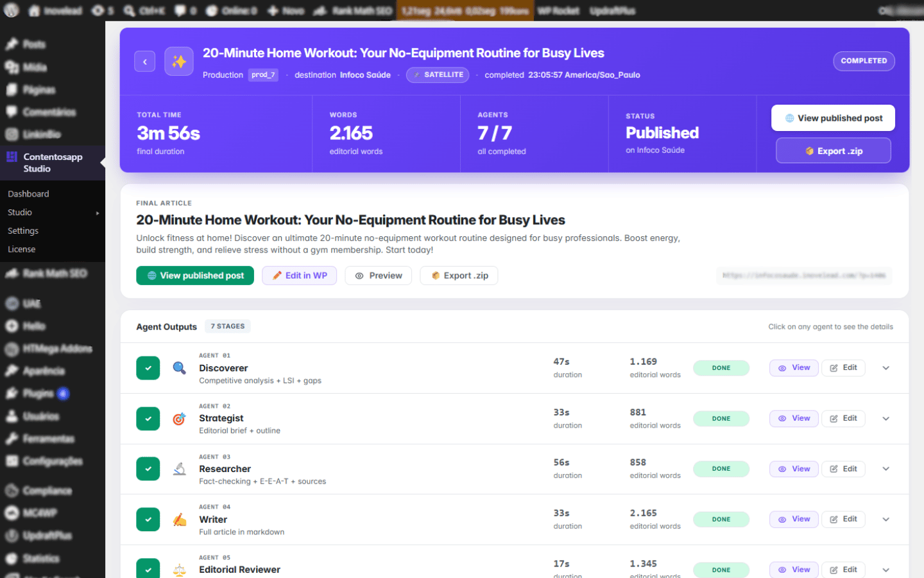Open the WordPress logo menu
This screenshot has width=924, height=578.
pos(12,10)
